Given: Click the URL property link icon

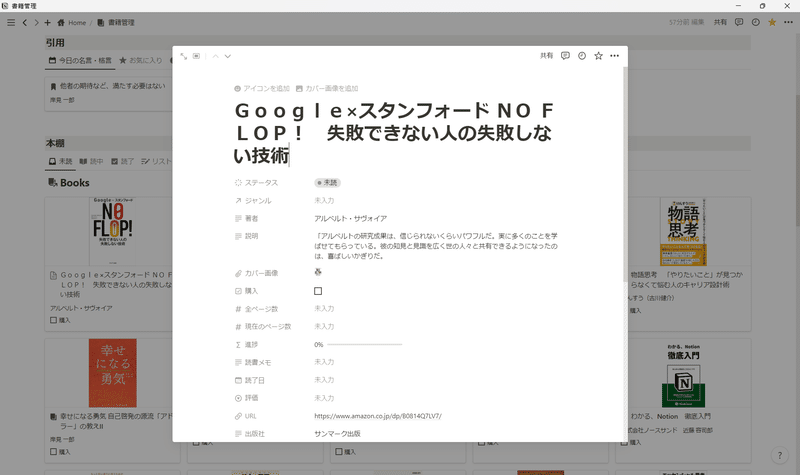Looking at the screenshot, I should pos(238,416).
